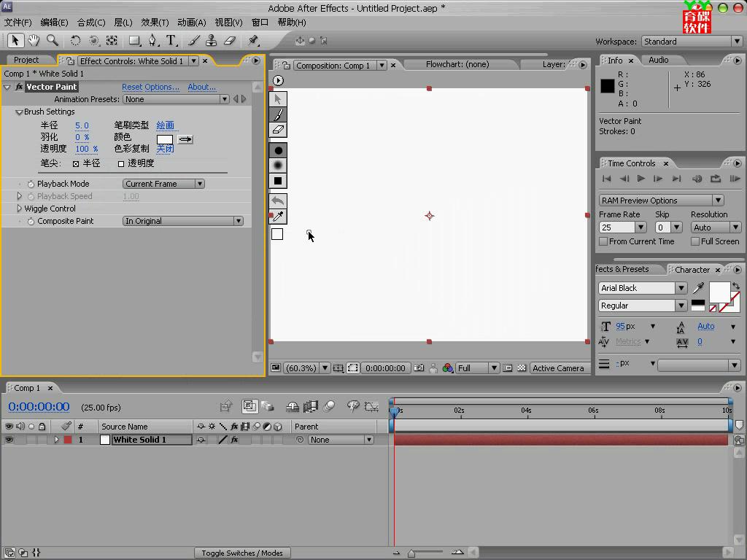
Task: Switch to the Audio tab
Action: click(659, 60)
